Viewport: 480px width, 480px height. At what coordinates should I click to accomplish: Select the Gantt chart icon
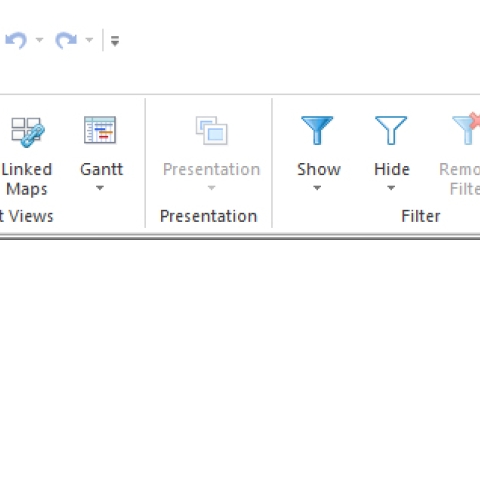(x=100, y=130)
